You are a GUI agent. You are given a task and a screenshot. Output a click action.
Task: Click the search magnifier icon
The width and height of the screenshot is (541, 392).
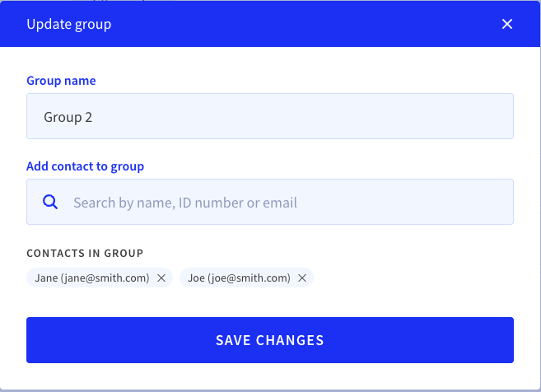pyautogui.click(x=50, y=202)
